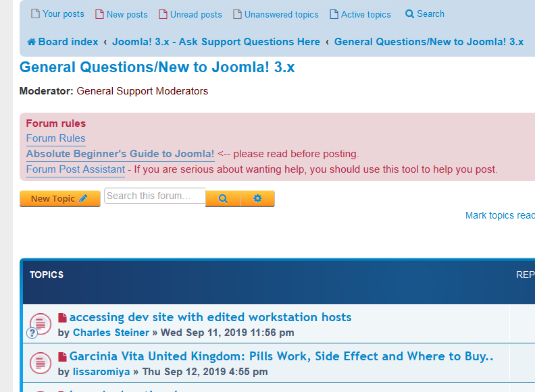Click the Unanswered topics page icon
Viewport: 535px width, 392px height.
point(237,14)
